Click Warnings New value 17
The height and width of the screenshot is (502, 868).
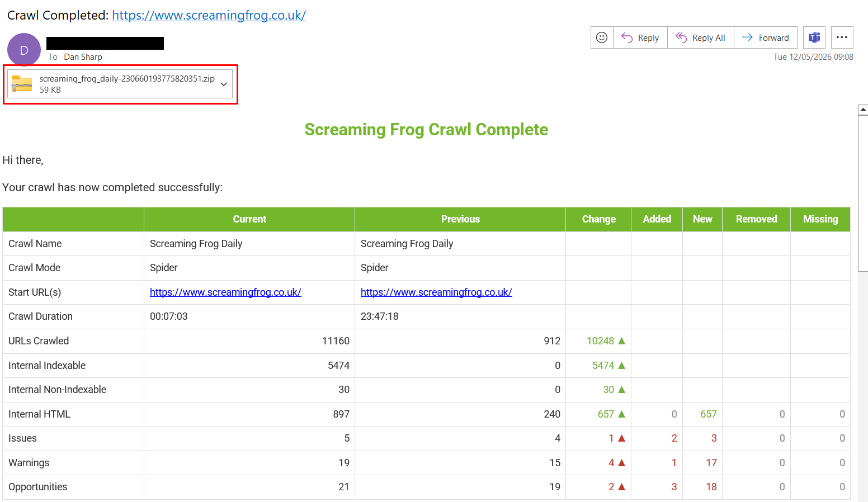point(711,463)
